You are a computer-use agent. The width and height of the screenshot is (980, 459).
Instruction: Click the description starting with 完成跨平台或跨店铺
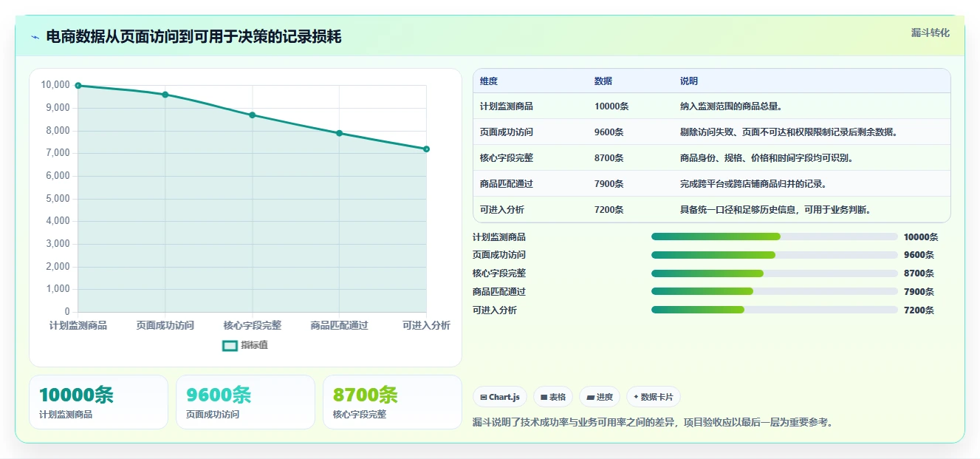coord(754,184)
